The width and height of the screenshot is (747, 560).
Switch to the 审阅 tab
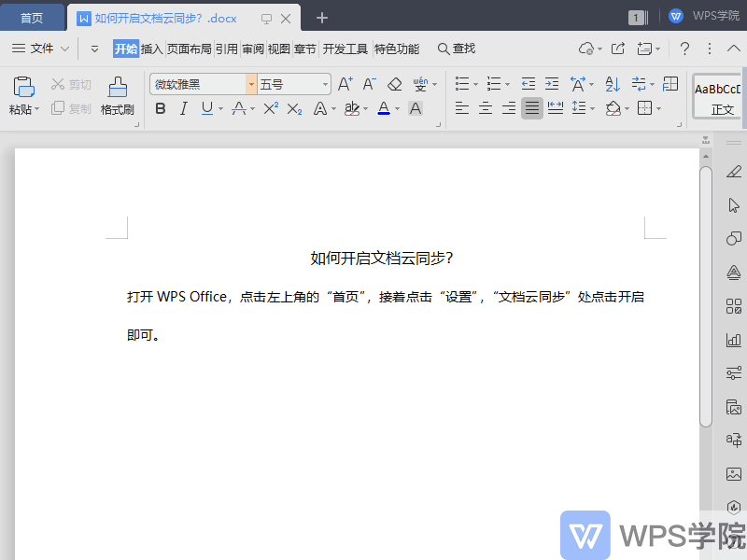tap(253, 49)
